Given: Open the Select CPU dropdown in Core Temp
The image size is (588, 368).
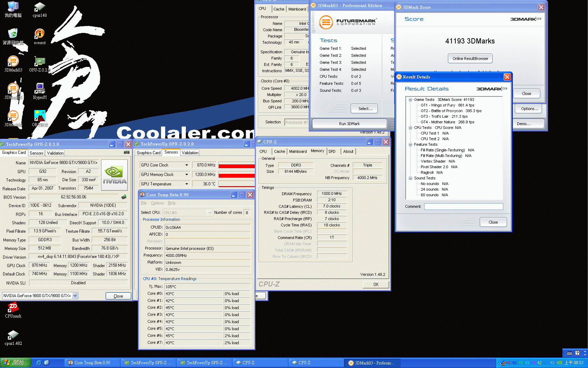Looking at the screenshot, I should (210, 213).
